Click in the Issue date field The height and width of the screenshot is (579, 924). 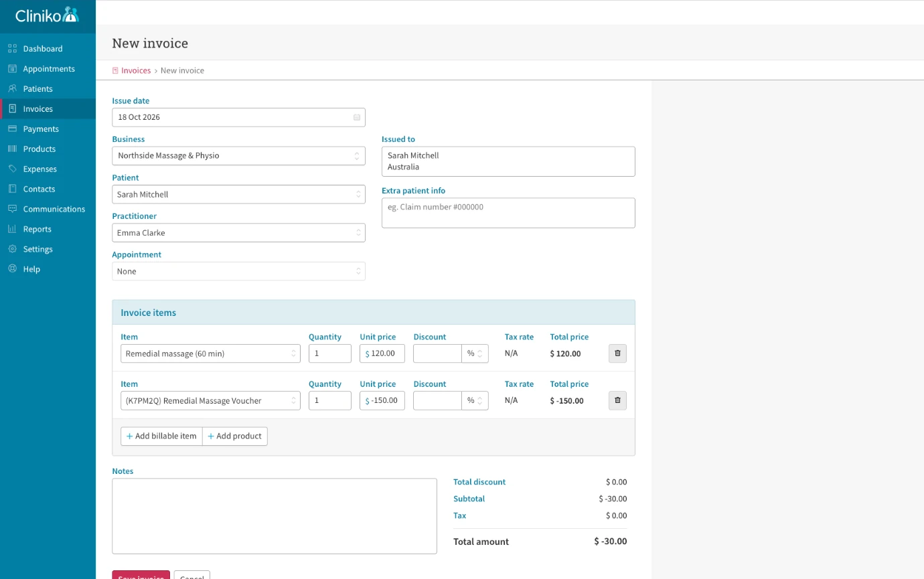238,117
